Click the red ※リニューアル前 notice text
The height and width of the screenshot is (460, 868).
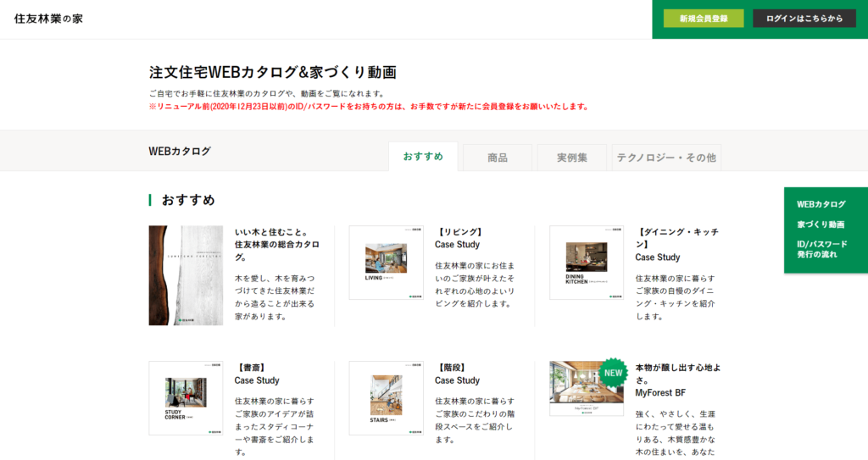click(369, 106)
